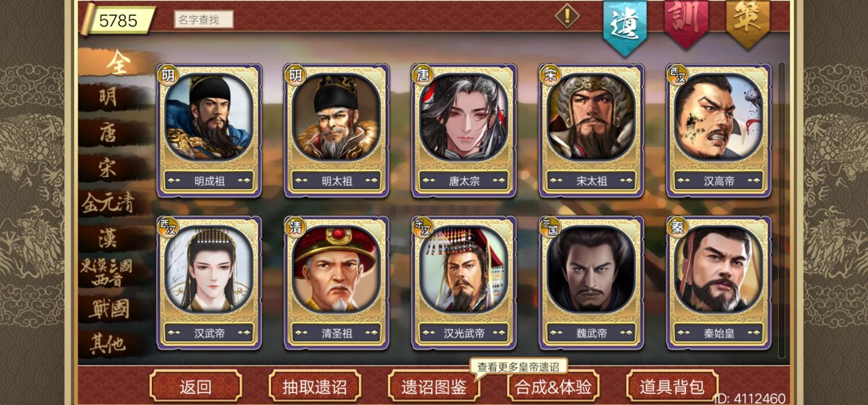Pick the 魏武帝 portrait card

(591, 282)
